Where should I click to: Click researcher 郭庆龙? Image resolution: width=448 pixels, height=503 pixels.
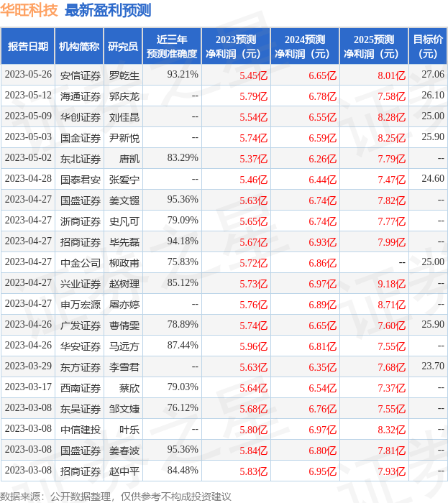(x=124, y=96)
